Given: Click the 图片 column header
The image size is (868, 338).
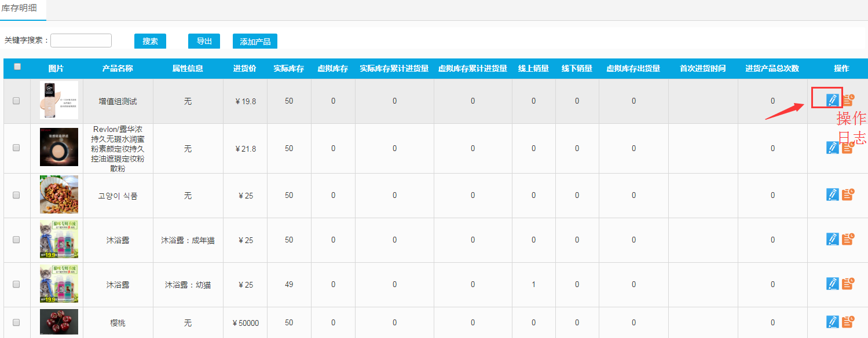Looking at the screenshot, I should (x=56, y=68).
